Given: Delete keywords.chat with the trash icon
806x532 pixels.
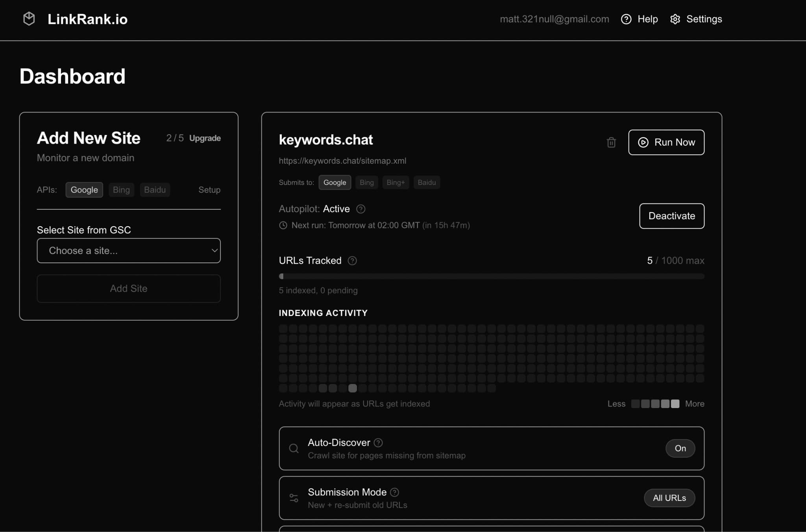Looking at the screenshot, I should 611,142.
